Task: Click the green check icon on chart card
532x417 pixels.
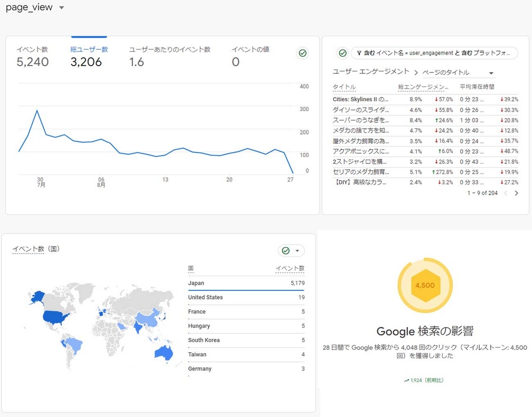Action: (303, 53)
